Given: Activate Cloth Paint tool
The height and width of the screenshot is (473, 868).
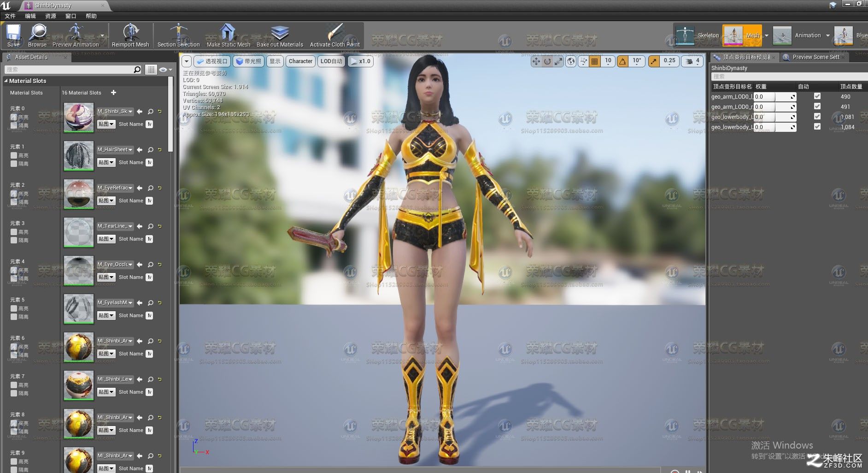Looking at the screenshot, I should pyautogui.click(x=335, y=35).
